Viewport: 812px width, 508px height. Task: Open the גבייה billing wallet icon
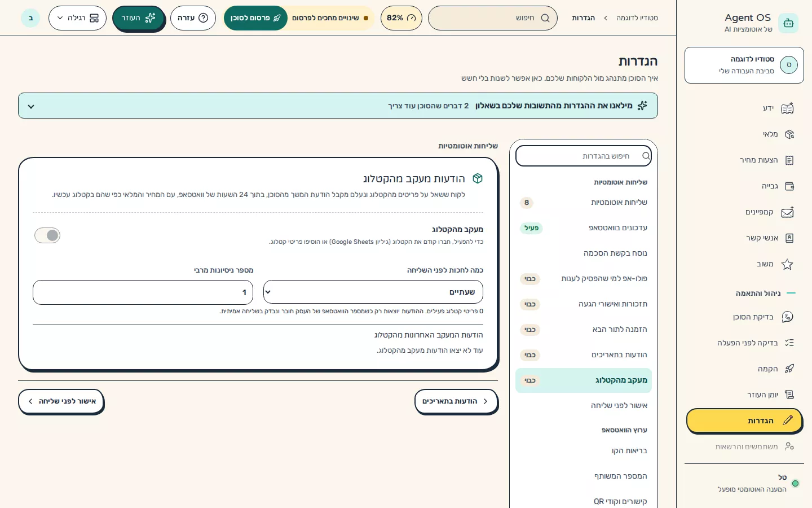(x=789, y=186)
